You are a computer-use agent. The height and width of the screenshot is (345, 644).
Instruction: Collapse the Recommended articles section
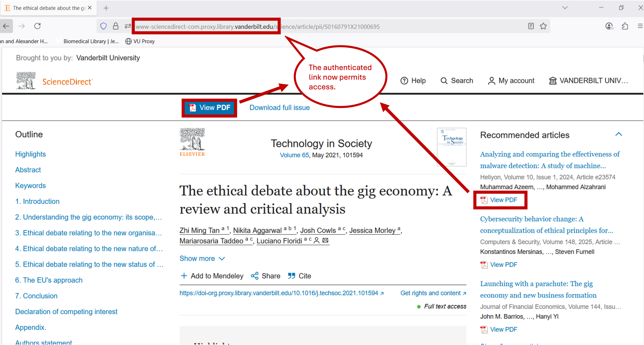(619, 134)
